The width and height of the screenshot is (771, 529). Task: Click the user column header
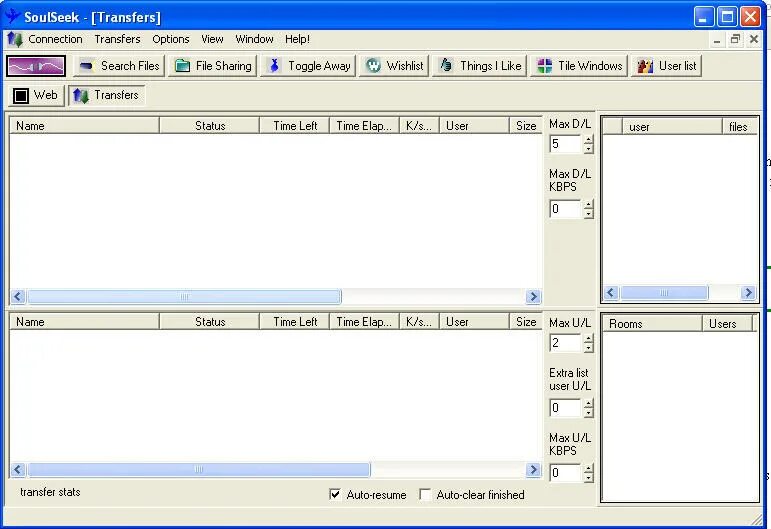click(672, 127)
